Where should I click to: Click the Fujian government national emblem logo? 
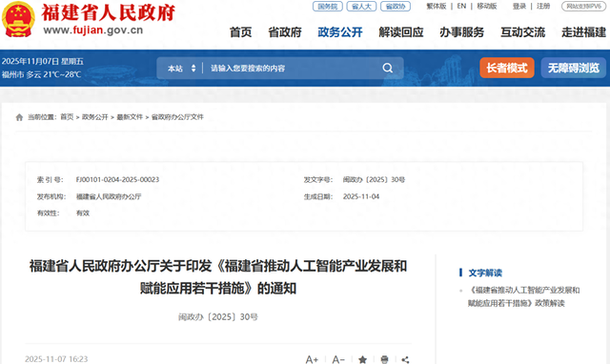[18, 19]
